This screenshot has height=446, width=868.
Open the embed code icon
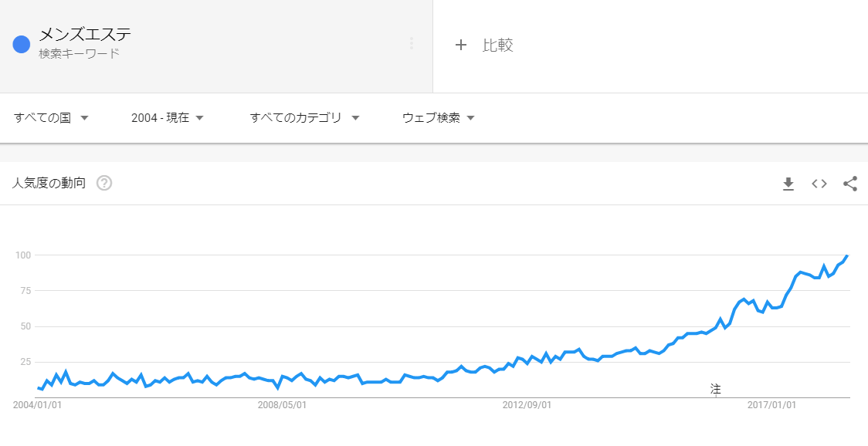click(819, 184)
